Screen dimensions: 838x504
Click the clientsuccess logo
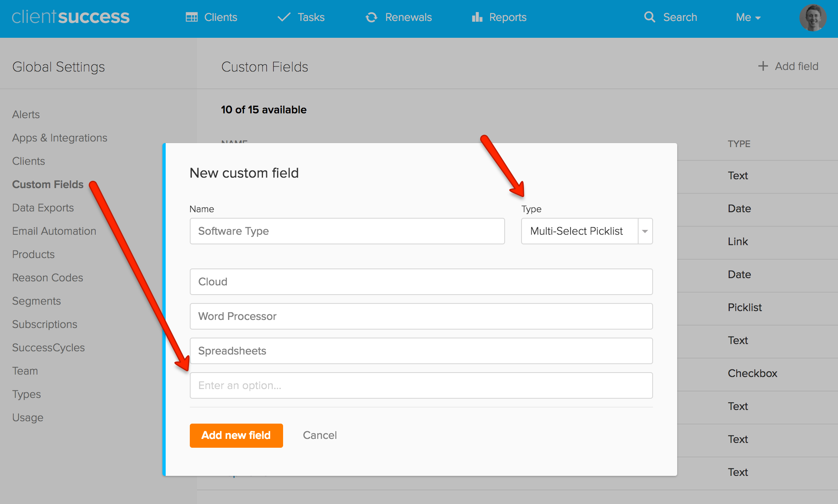click(71, 17)
